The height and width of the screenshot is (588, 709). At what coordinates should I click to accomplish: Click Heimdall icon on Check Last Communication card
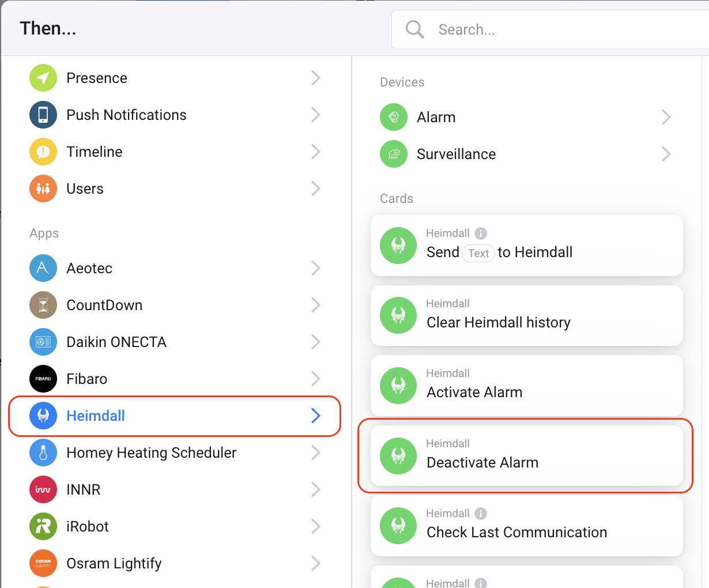pos(398,526)
